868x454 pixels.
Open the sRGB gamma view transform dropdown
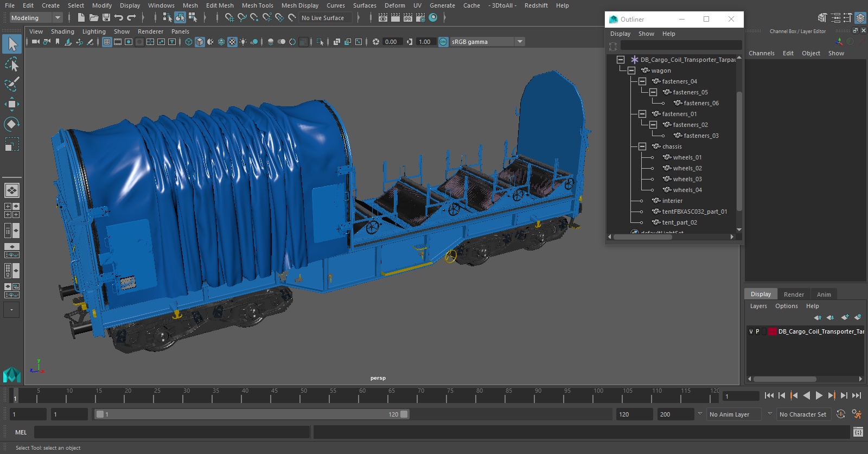point(520,42)
